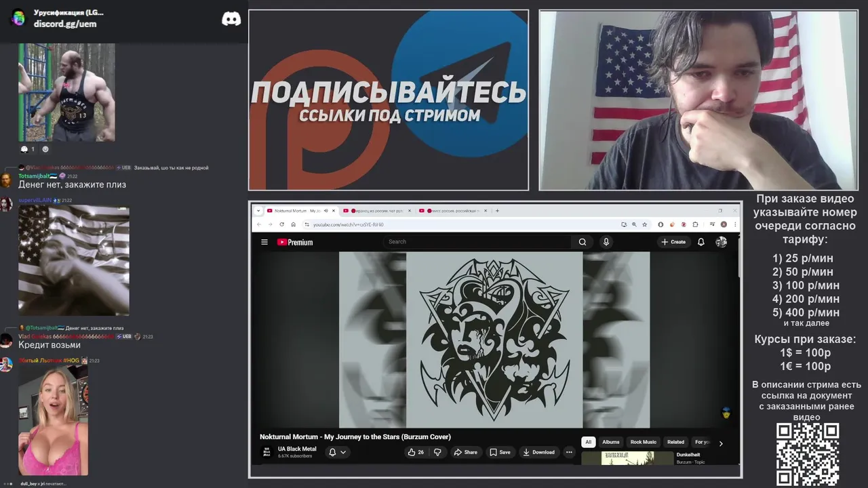Viewport: 868px width, 488px height.
Task: Click message "Кредит возьми"
Action: pos(50,345)
